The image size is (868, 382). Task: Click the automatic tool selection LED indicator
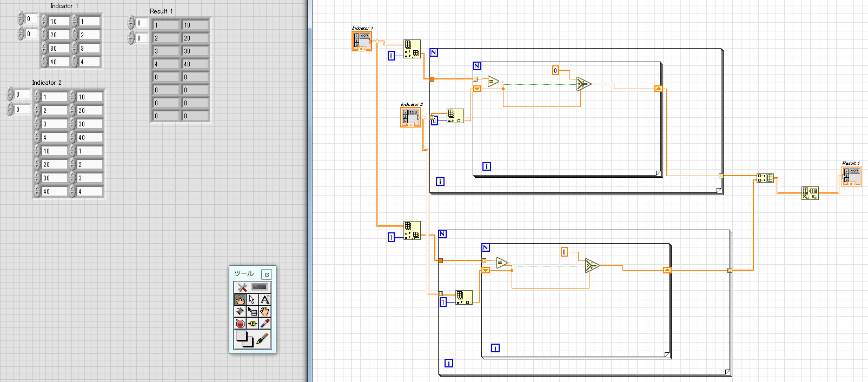[260, 287]
